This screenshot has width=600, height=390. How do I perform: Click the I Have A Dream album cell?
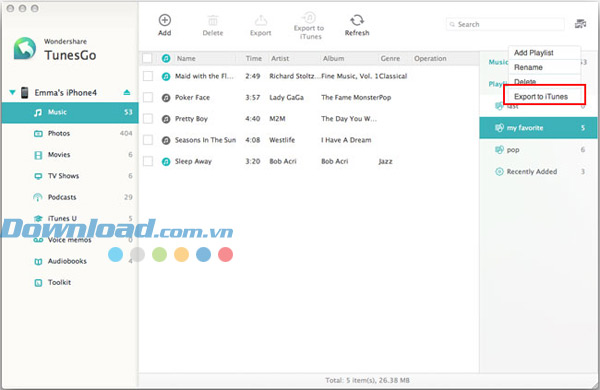coord(346,140)
